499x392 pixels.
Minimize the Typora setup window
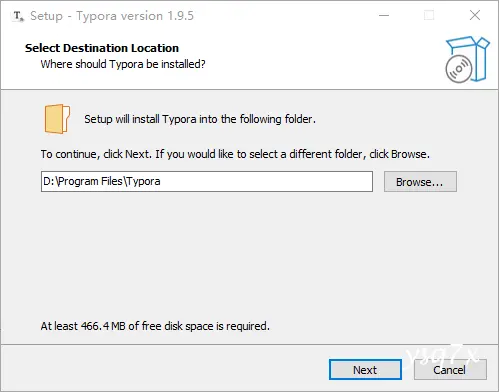(x=384, y=15)
